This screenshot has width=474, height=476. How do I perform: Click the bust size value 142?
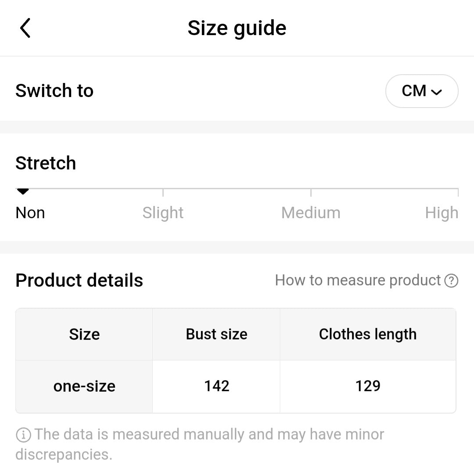pyautogui.click(x=216, y=386)
